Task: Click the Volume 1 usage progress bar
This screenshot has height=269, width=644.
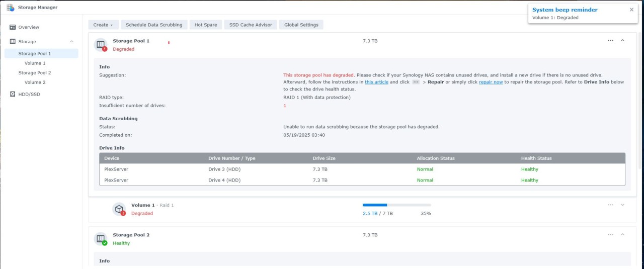Action: point(396,205)
